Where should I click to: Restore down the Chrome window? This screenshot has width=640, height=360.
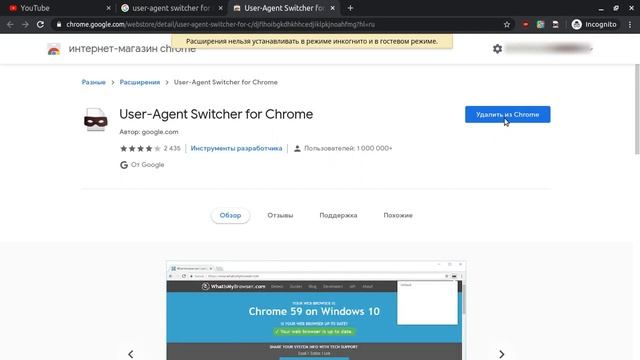tap(616, 8)
